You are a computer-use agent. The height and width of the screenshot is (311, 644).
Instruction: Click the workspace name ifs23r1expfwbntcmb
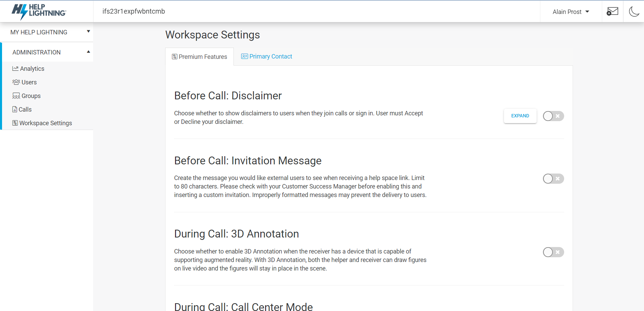pos(134,11)
